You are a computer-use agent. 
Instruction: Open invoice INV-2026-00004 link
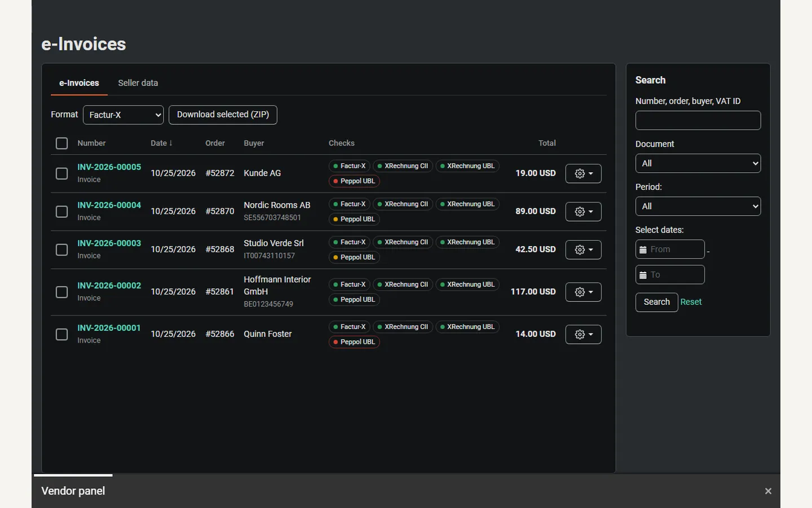pyautogui.click(x=109, y=205)
